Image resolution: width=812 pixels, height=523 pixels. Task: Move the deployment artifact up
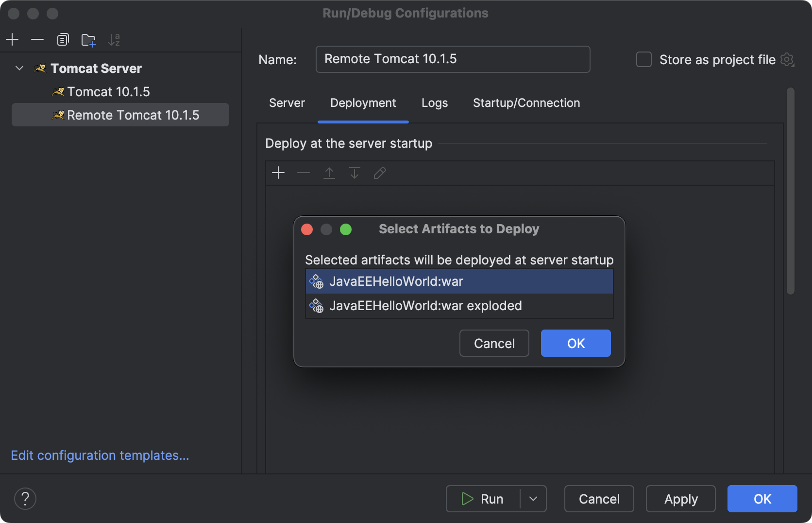pyautogui.click(x=329, y=173)
